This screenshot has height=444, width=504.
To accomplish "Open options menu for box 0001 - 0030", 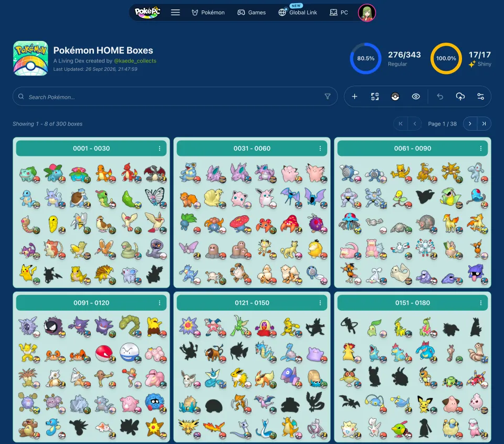I will 160,149.
